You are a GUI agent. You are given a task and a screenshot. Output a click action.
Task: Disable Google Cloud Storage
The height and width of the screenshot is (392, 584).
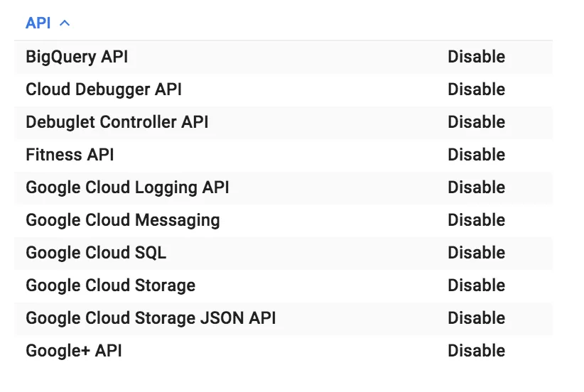pos(476,285)
